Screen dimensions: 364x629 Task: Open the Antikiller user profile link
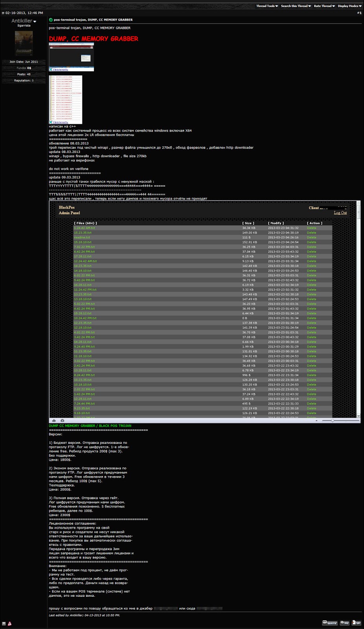pos(22,21)
